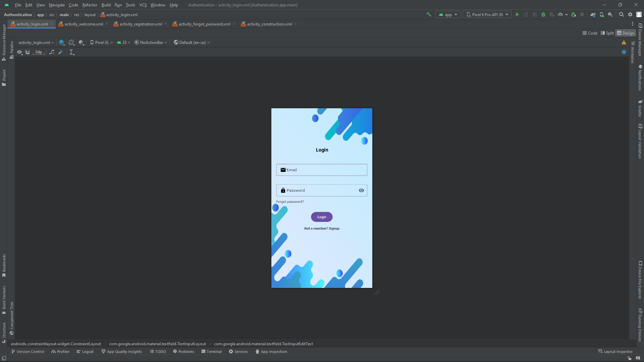This screenshot has width=644, height=362.
Task: Click the Infer Constraints magic wand
Action: tap(61, 52)
